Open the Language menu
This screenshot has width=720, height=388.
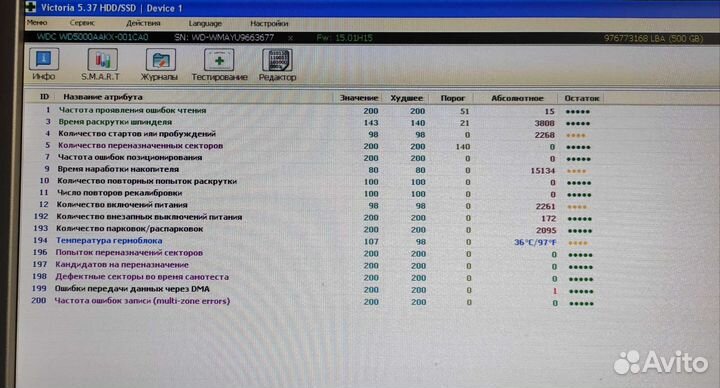point(205,23)
